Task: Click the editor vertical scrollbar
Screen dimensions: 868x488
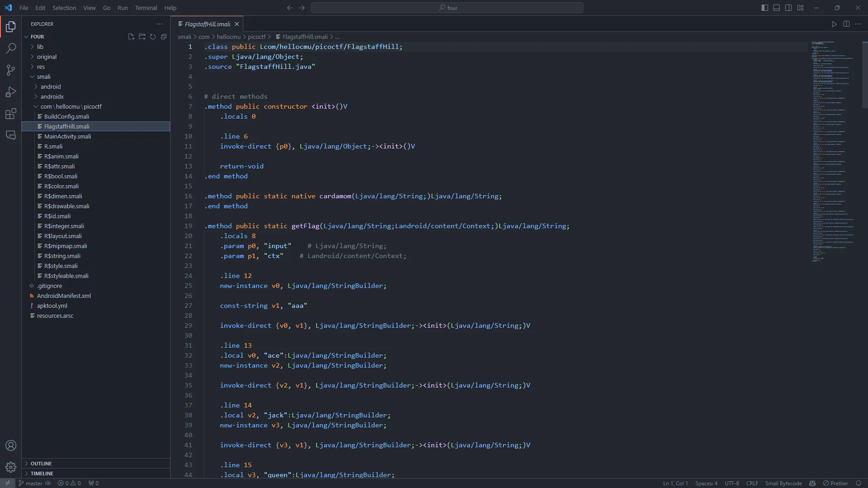Action: click(x=865, y=75)
